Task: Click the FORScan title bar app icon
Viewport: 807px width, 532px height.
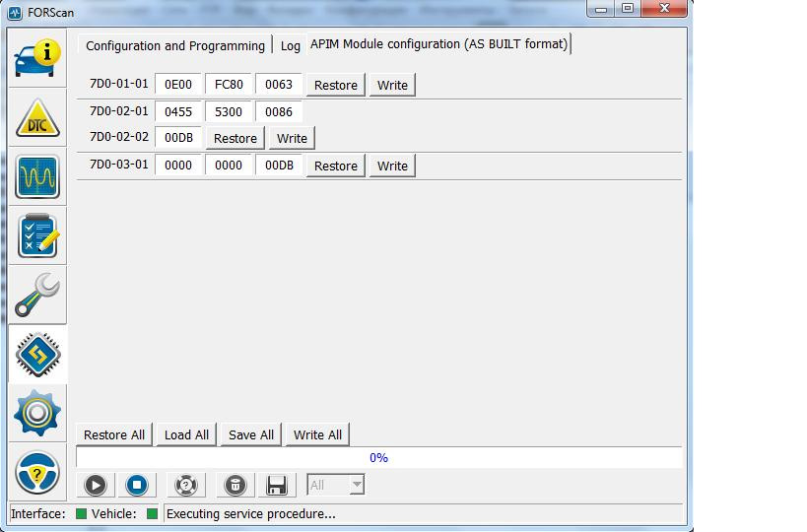Action: (16, 13)
